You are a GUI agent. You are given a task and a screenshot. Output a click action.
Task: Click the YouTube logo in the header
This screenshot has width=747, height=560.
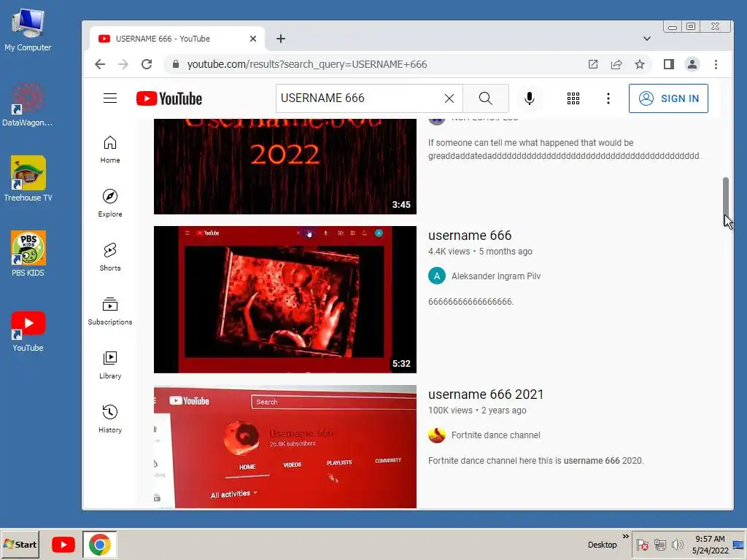coord(169,98)
